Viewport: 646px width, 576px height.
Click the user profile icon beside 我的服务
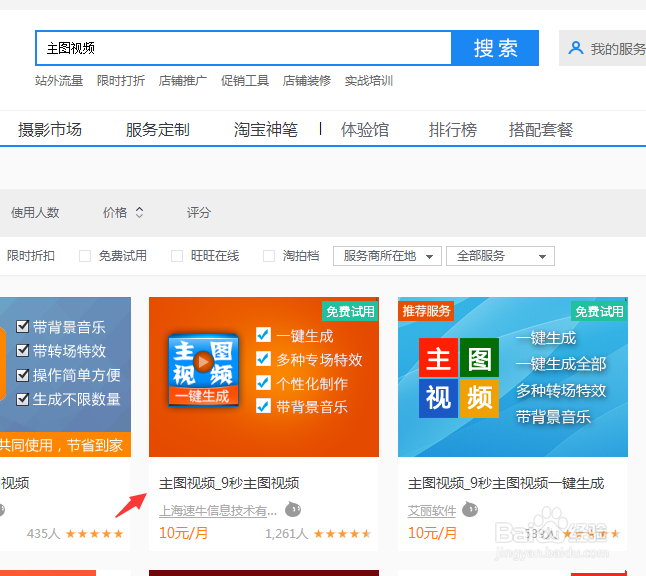(x=576, y=48)
